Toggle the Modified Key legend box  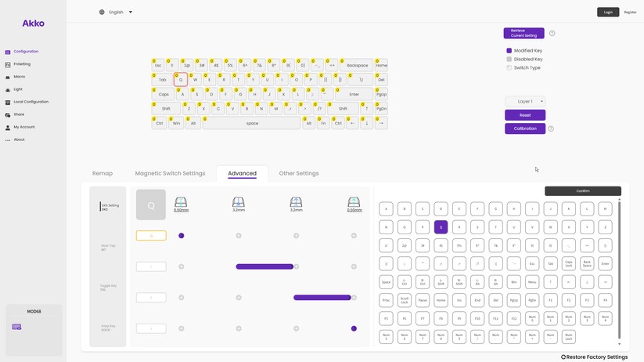[x=509, y=51]
